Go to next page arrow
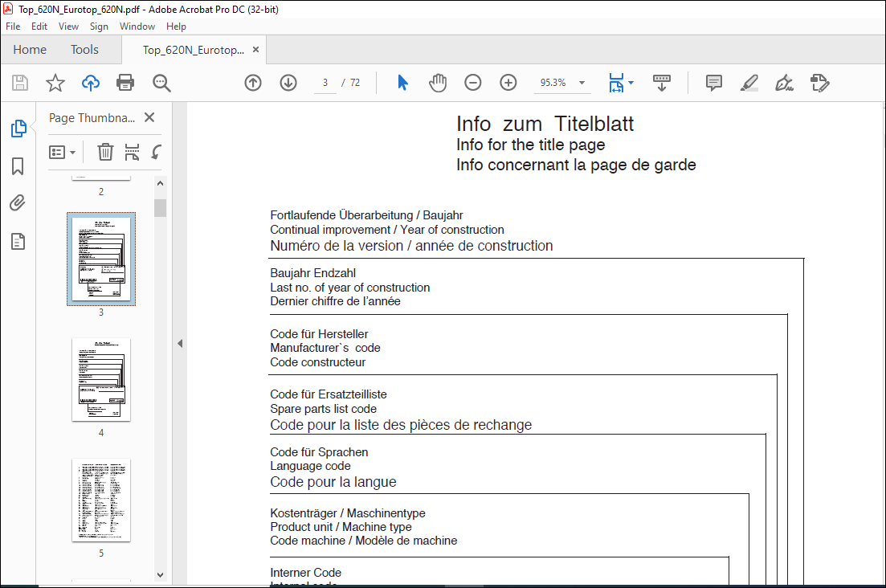The width and height of the screenshot is (886, 588). pyautogui.click(x=288, y=83)
